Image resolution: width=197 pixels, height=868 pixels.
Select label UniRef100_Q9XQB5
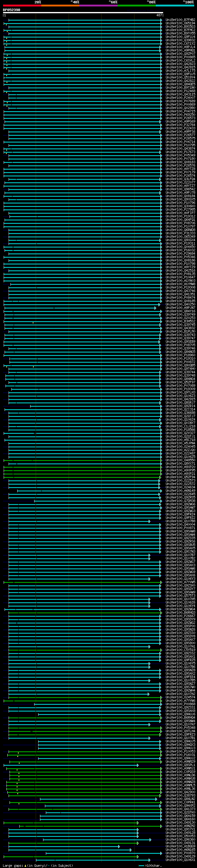click(x=180, y=365)
